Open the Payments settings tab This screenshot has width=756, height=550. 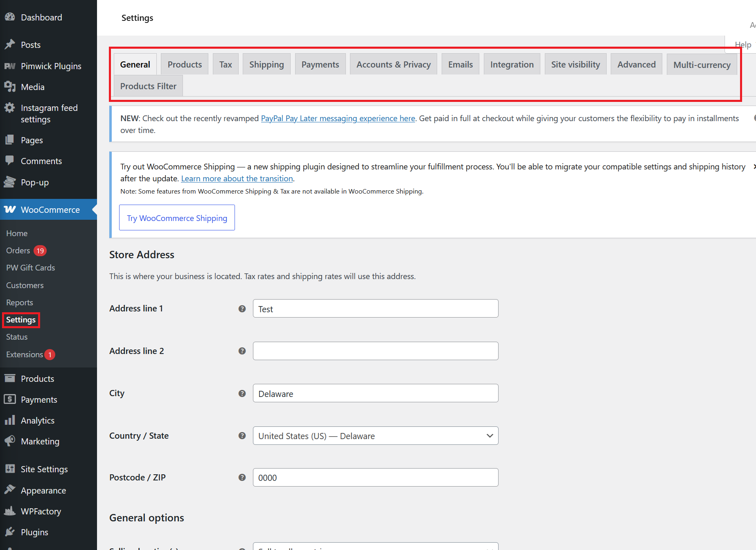(320, 64)
